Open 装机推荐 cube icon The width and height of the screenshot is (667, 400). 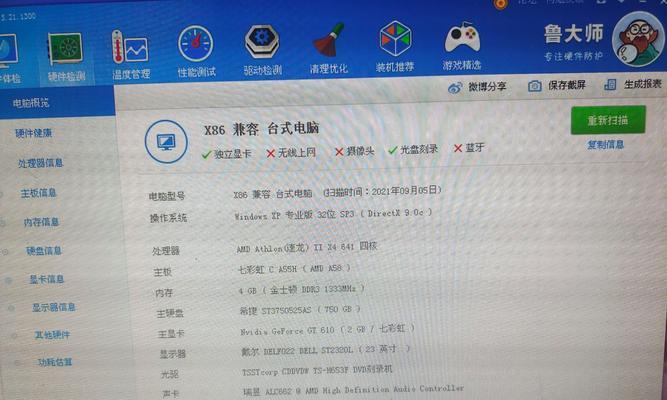395,47
